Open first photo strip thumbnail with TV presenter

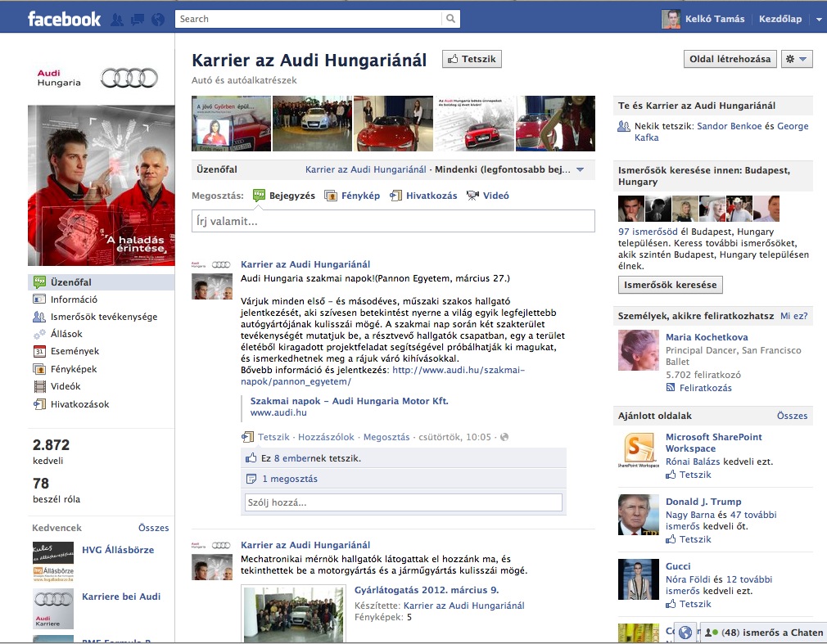pyautogui.click(x=231, y=124)
